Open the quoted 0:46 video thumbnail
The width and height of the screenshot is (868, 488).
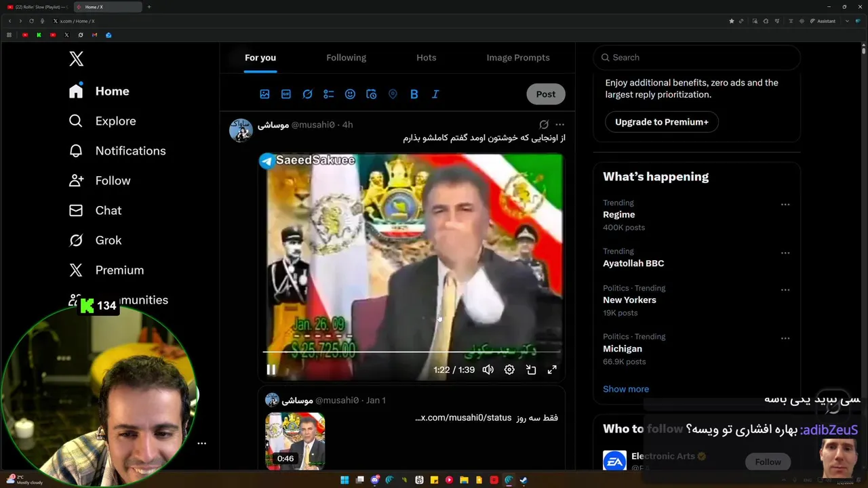(295, 441)
